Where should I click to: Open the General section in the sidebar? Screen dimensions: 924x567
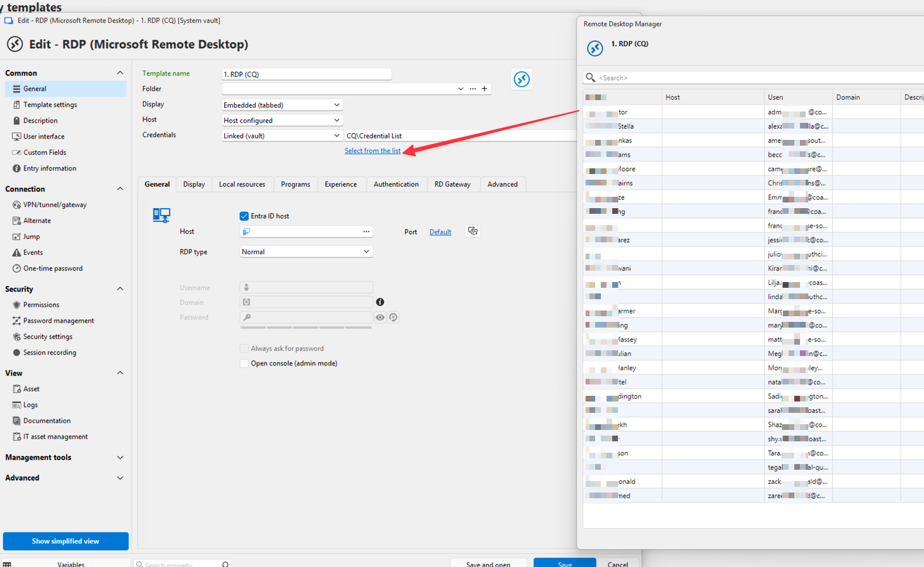tap(65, 89)
